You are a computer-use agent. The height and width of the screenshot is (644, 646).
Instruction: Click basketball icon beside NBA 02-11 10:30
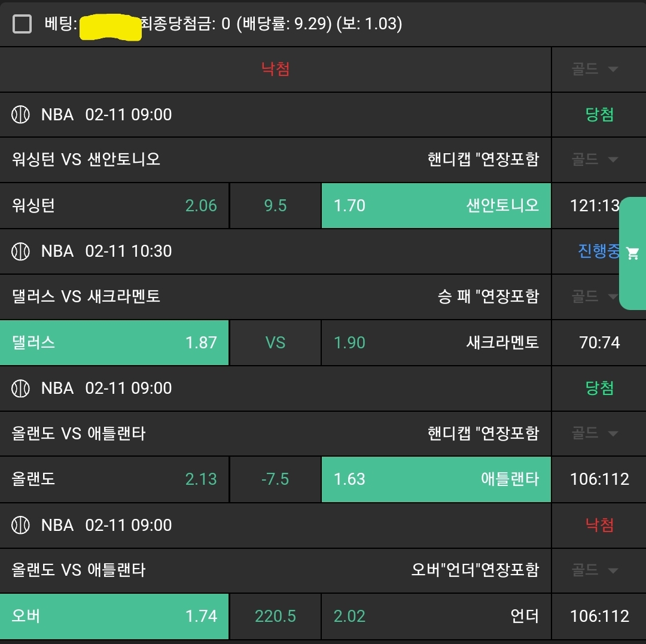click(x=21, y=251)
